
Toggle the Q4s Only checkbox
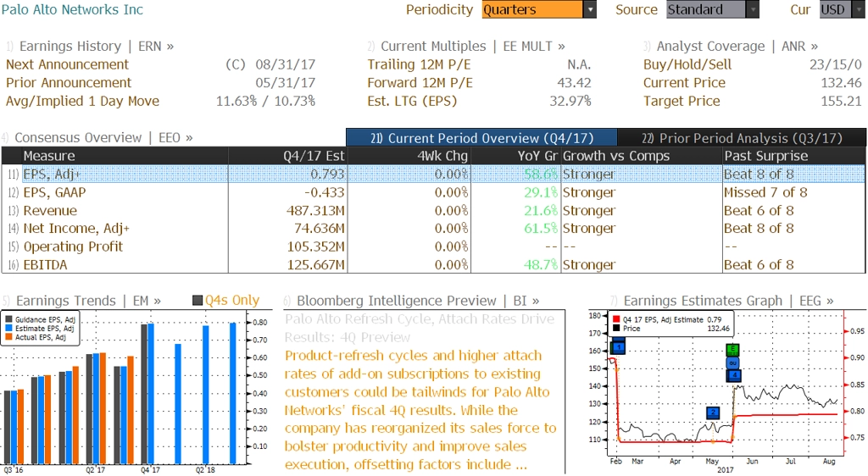coord(198,300)
